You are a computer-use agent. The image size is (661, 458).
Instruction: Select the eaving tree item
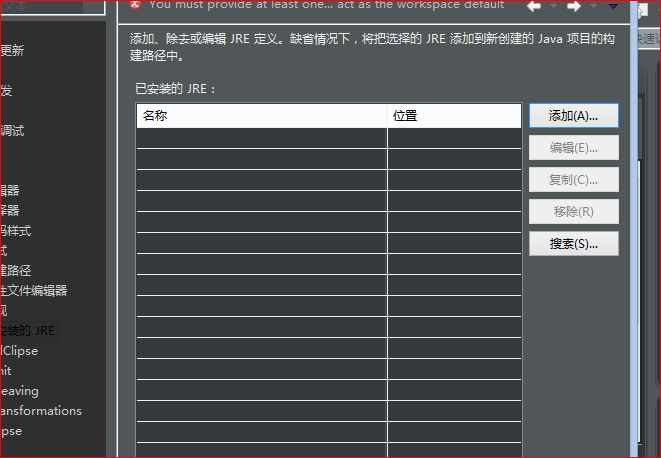[x=19, y=391]
